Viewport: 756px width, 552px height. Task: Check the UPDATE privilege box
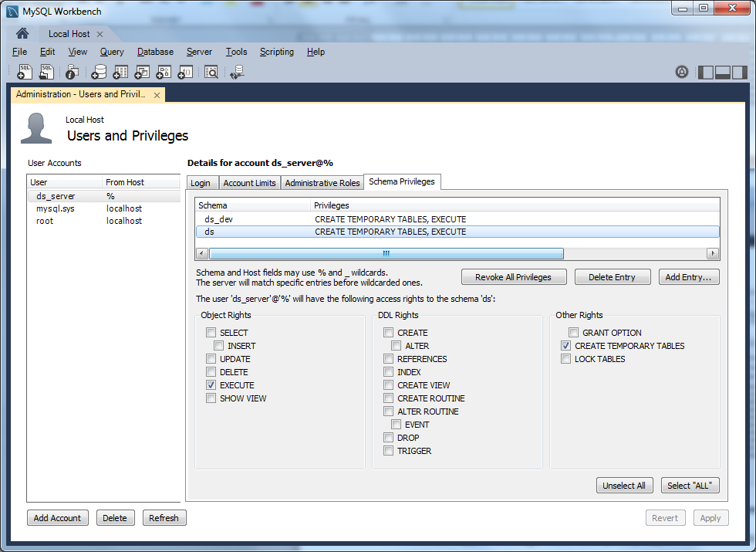[x=211, y=358]
